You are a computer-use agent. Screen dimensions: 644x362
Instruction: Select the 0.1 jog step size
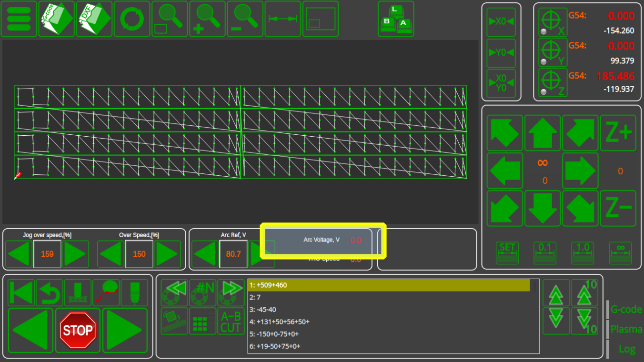544,253
